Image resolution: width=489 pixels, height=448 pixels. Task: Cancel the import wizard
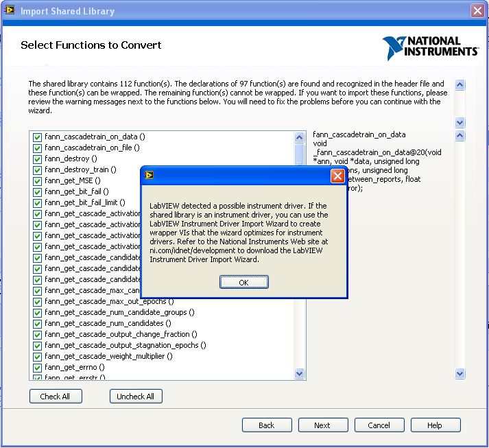pos(379,425)
